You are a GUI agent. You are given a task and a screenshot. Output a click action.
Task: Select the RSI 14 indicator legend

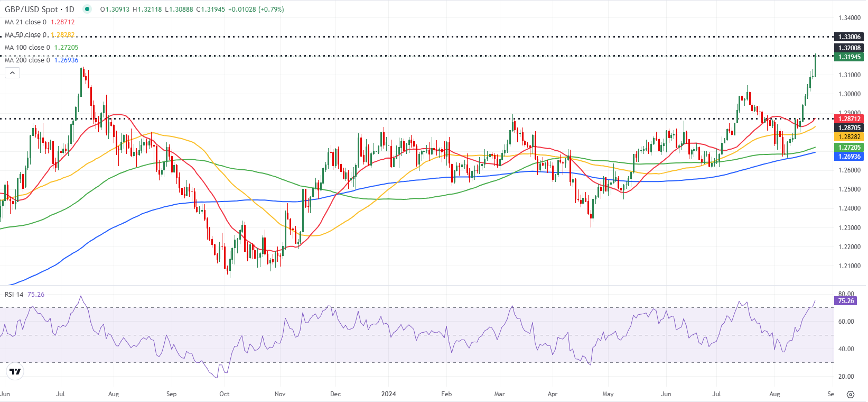coord(24,295)
